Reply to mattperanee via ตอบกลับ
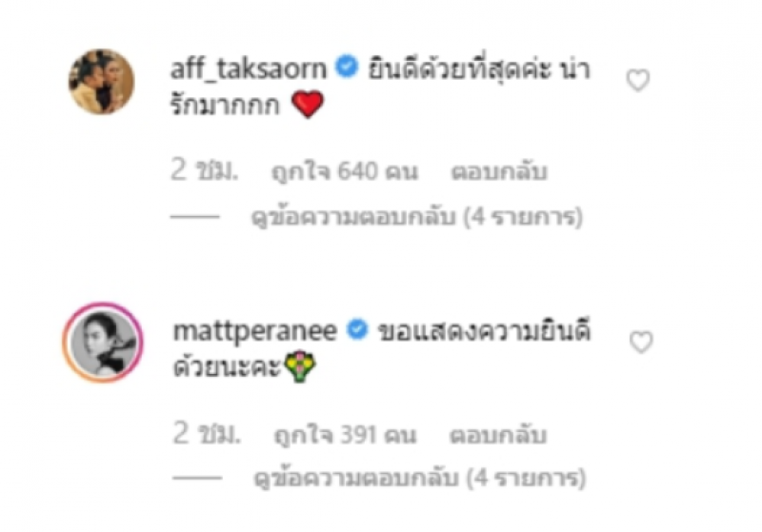This screenshot has height=532, width=762. pyautogui.click(x=498, y=434)
